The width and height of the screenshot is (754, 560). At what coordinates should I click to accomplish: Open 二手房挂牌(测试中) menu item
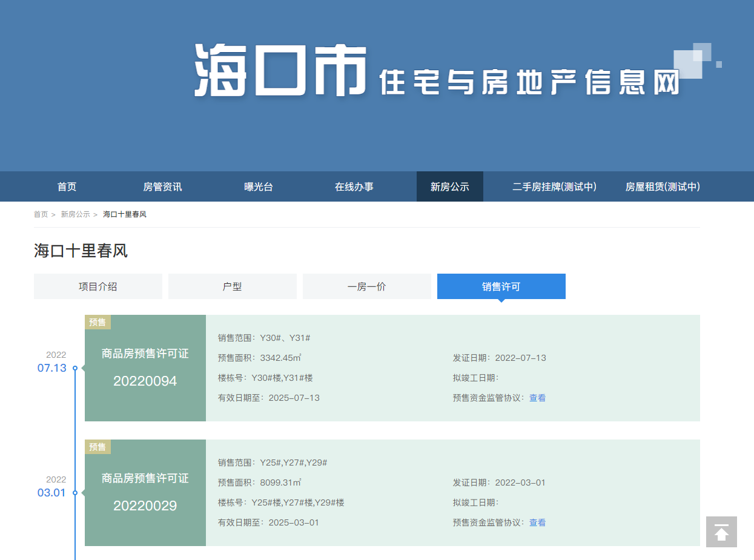554,187
